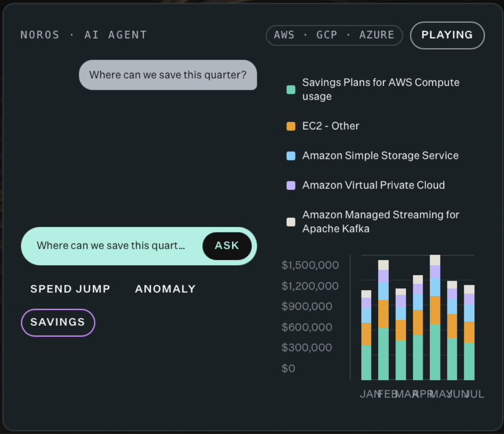Select the SAVINGS prompt chip
The height and width of the screenshot is (434, 504).
58,322
